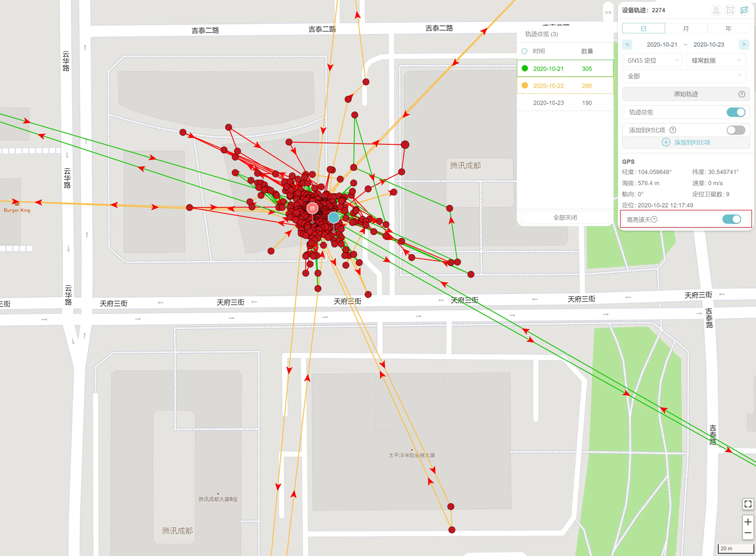
Task: Click the 腾讯成都大厦B座 map label
Action: 218,499
